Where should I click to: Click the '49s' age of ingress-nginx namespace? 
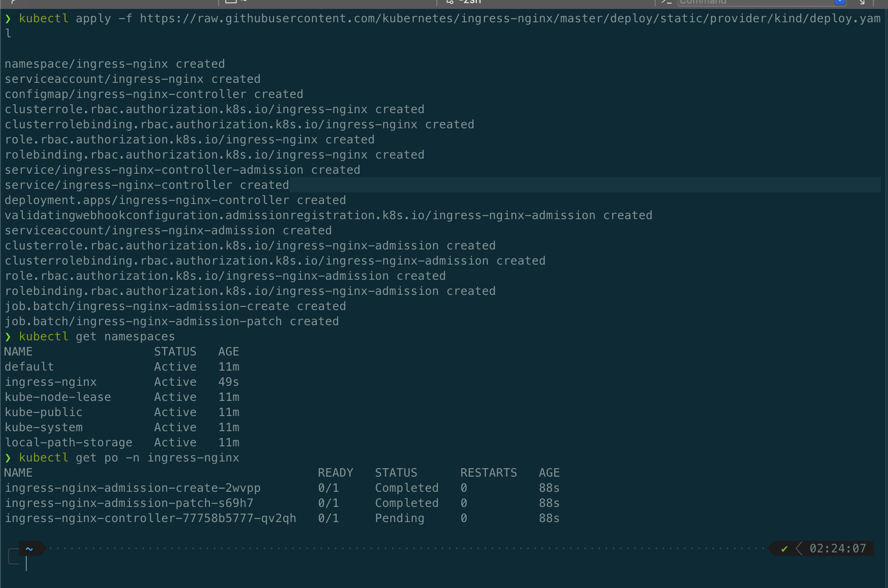(229, 382)
